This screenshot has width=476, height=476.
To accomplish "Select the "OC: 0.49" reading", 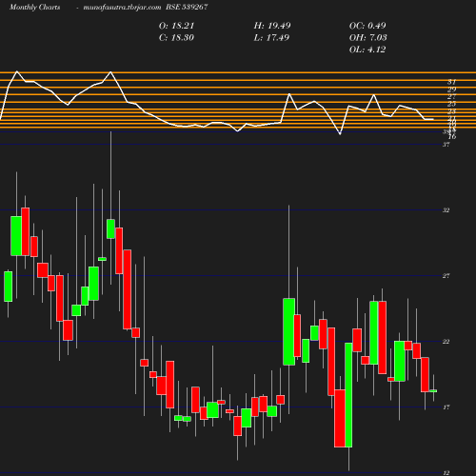I will [367, 26].
